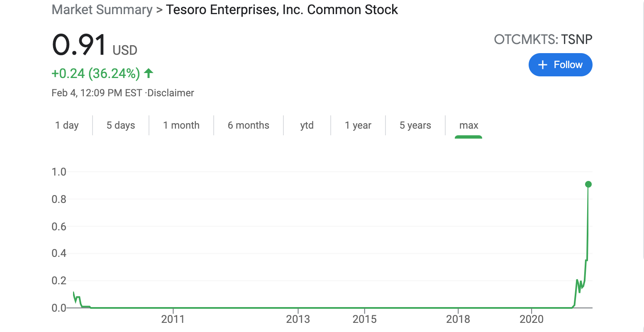Image resolution: width=644 pixels, height=332 pixels.
Task: Click the 0.91 USD price value
Action: click(x=80, y=45)
